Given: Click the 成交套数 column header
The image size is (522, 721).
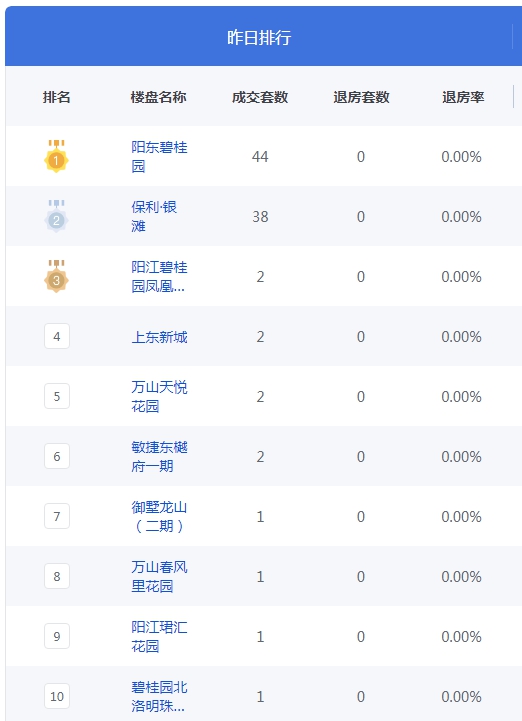Looking at the screenshot, I should pyautogui.click(x=260, y=97).
